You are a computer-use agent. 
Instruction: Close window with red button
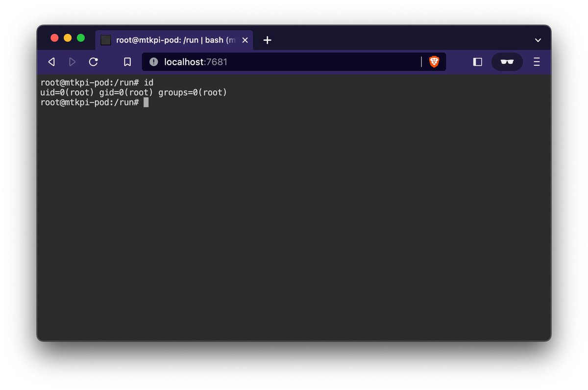(54, 38)
